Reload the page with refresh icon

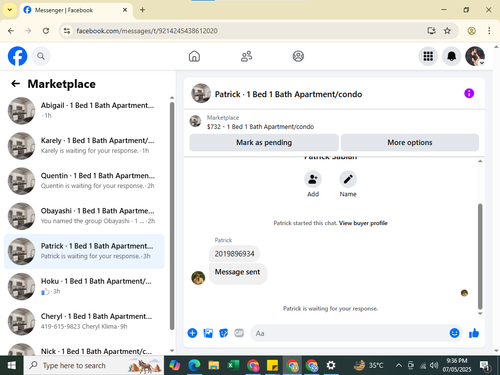tap(46, 31)
